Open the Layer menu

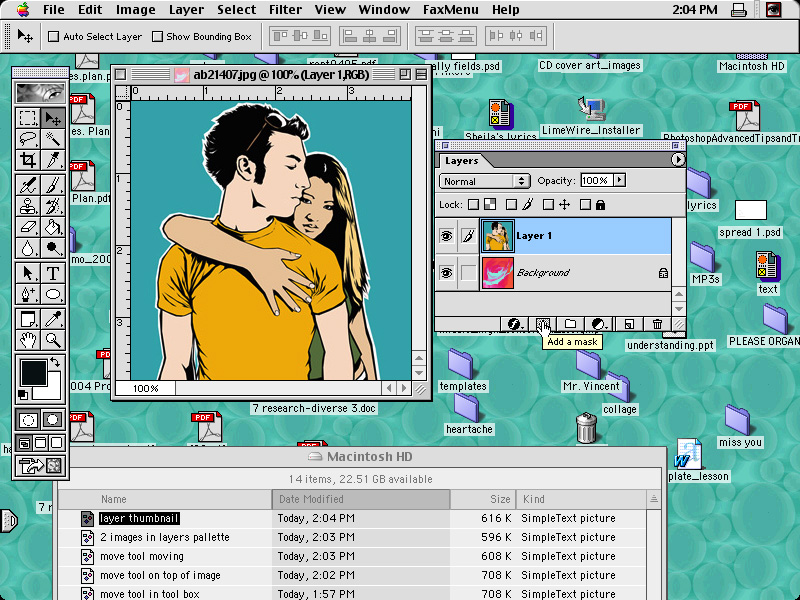tap(186, 10)
